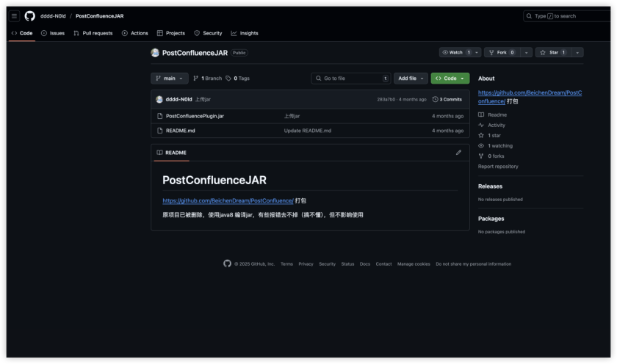Click the Watch button

click(x=456, y=52)
